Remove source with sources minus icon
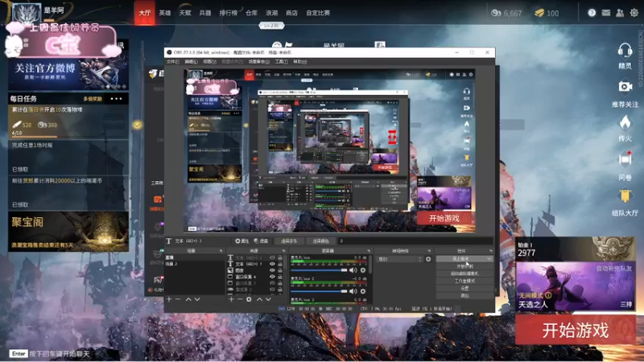Screen dimensions: 644x362 point(240,299)
